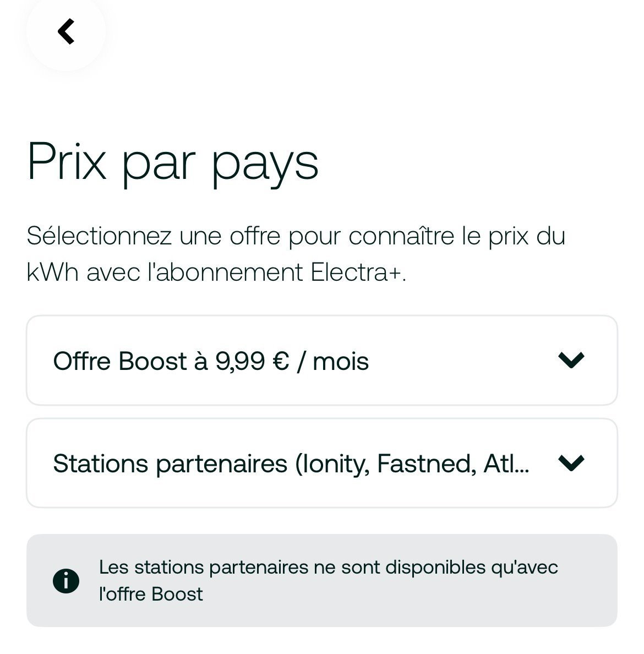The height and width of the screenshot is (654, 644).
Task: Click the truncated "Atl…" text
Action: pyautogui.click(x=506, y=464)
